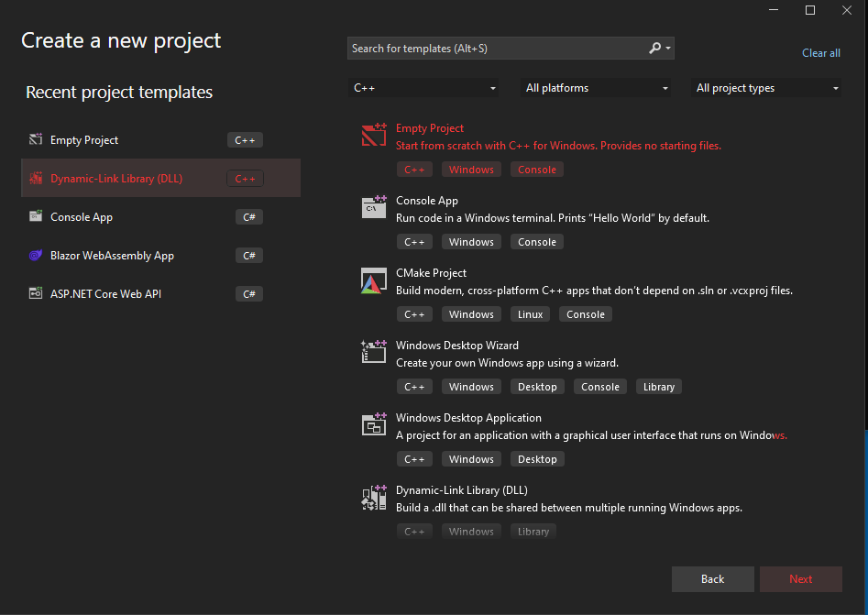This screenshot has width=868, height=615.
Task: Click the Linux tag under CMake Project
Action: tap(531, 314)
